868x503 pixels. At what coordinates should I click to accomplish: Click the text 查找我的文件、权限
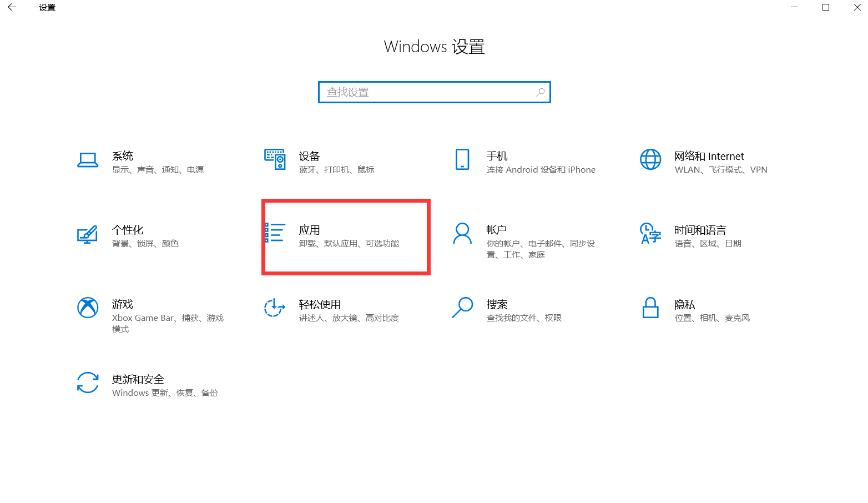click(524, 318)
